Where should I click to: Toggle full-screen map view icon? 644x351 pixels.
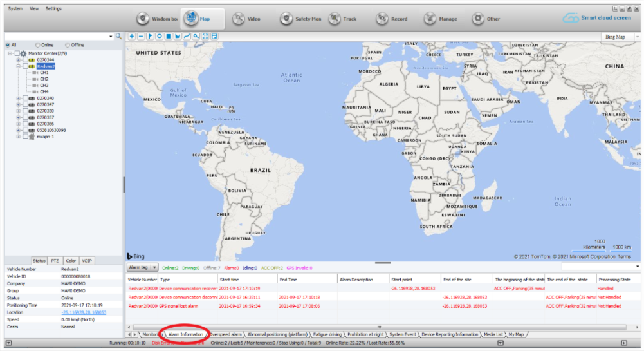click(x=205, y=37)
